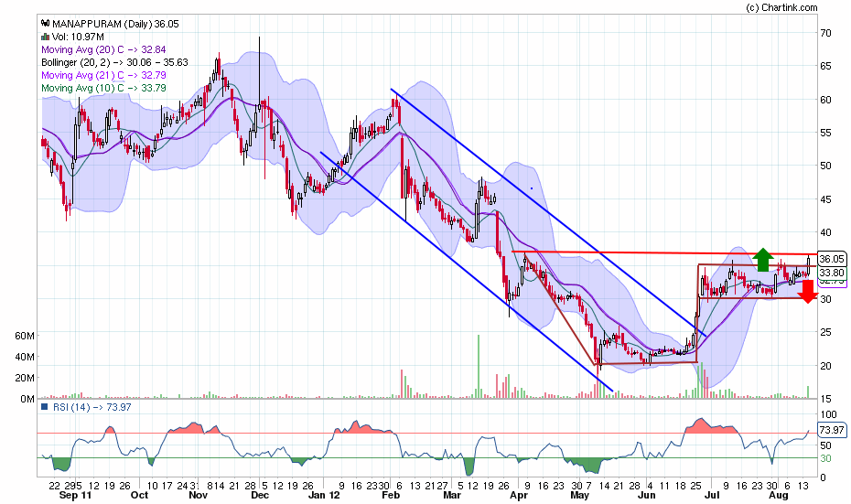Screen dimensions: 851x504
Task: Open the (c) Chartink.com credit
Action: click(x=781, y=7)
